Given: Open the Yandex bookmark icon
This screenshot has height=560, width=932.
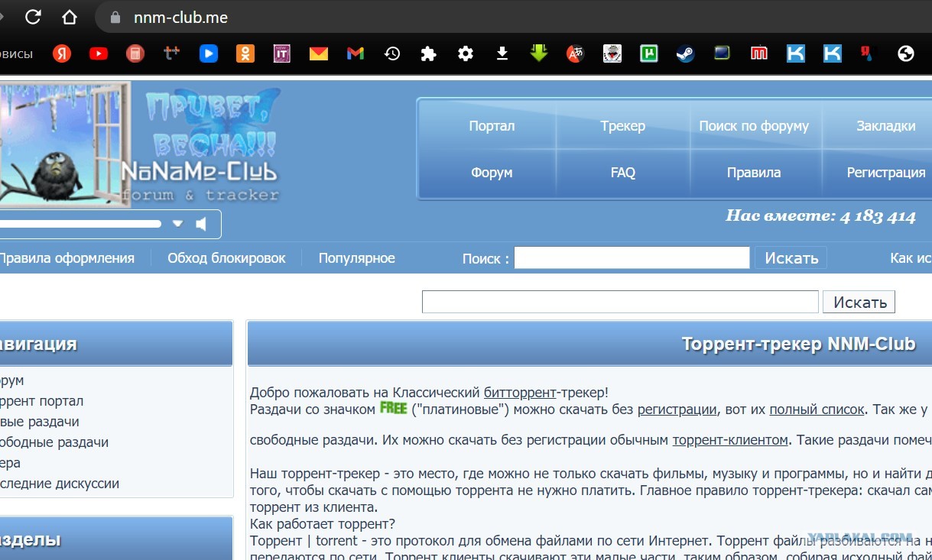Looking at the screenshot, I should pyautogui.click(x=62, y=53).
